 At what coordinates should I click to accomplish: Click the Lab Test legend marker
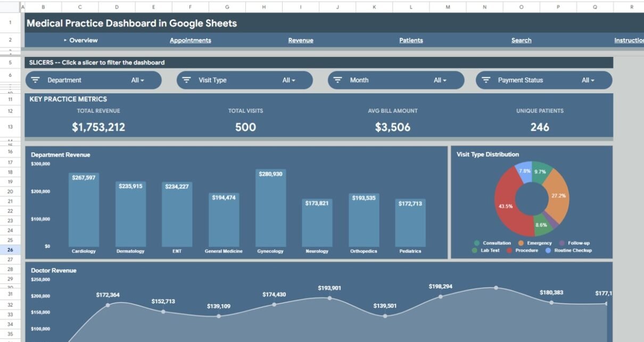[475, 250]
